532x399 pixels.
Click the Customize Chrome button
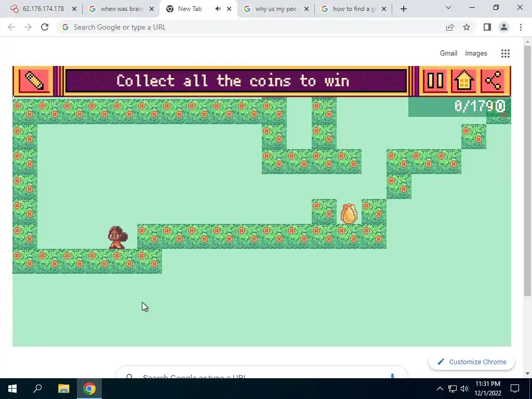tap(472, 362)
